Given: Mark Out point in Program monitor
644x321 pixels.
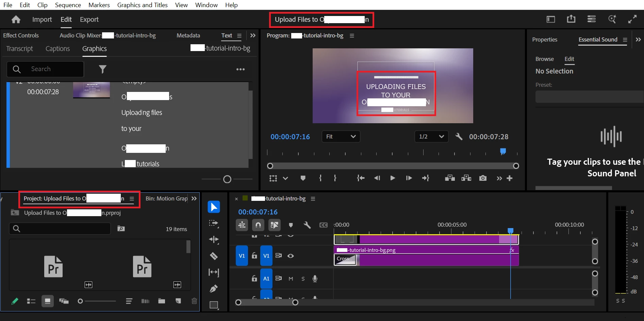Looking at the screenshot, I should tap(335, 178).
